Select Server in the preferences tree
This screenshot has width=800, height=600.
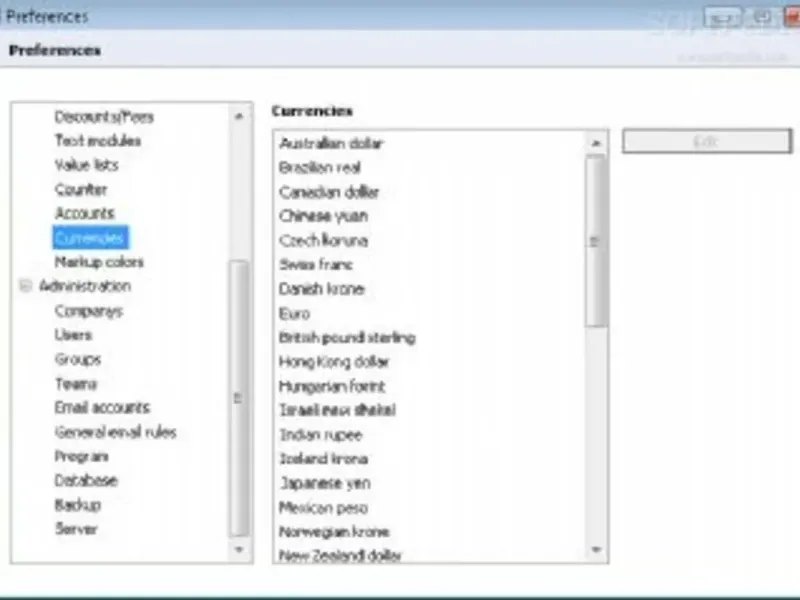tap(76, 529)
